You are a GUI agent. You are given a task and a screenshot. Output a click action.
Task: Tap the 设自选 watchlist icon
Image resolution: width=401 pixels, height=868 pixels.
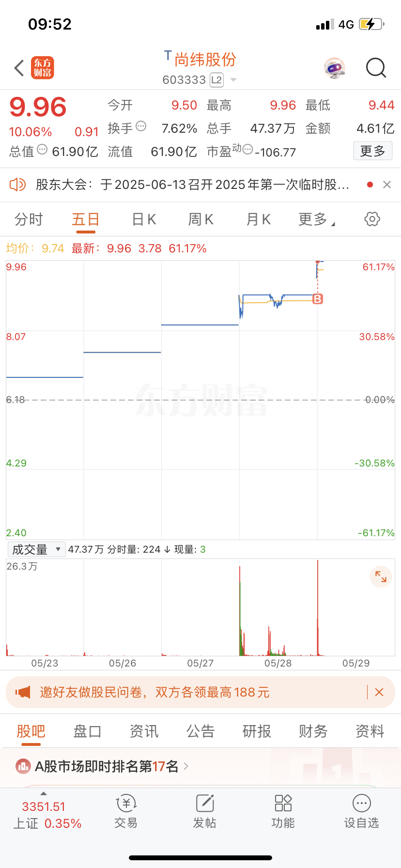[362, 812]
